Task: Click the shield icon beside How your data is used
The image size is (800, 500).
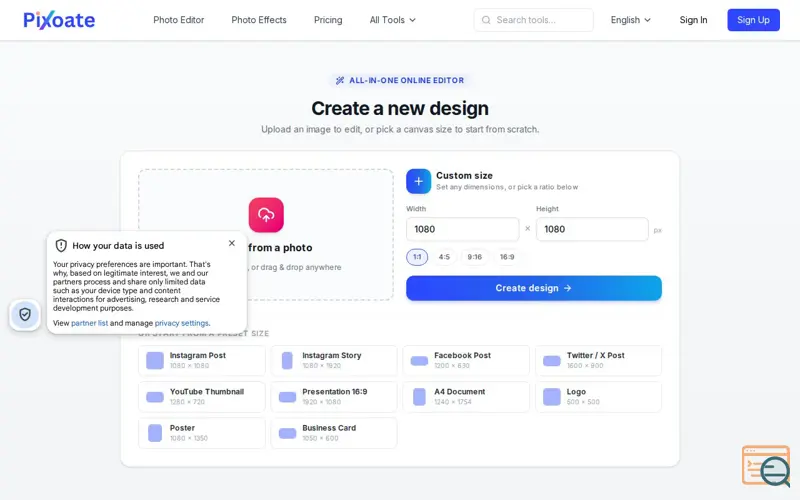Action: 61,245
